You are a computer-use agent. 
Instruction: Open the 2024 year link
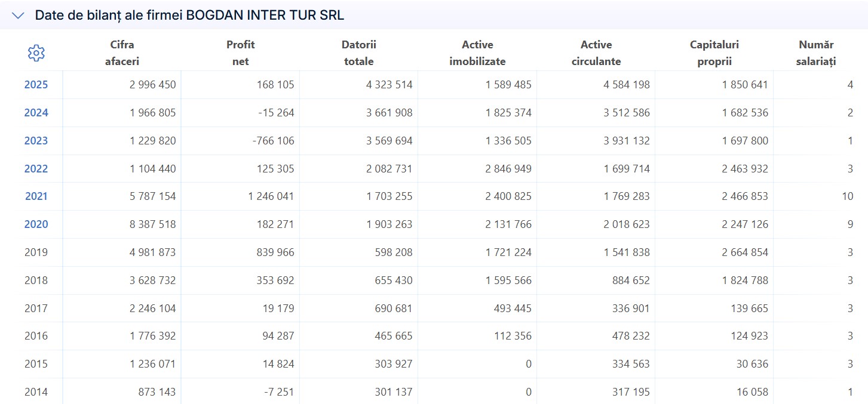[x=36, y=113]
